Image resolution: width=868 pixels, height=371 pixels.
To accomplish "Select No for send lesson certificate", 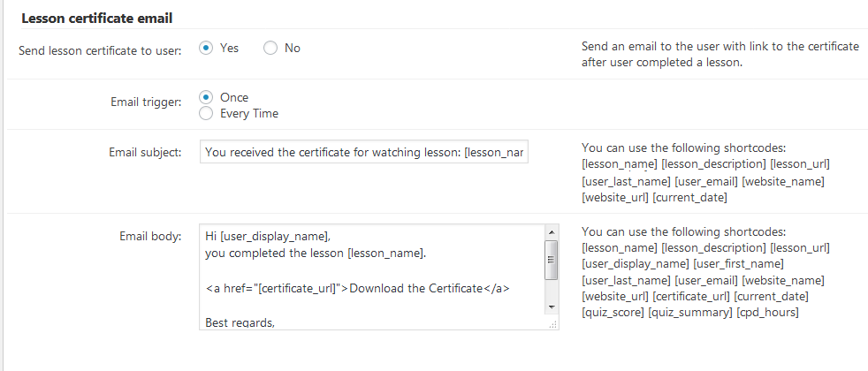I will tap(270, 48).
